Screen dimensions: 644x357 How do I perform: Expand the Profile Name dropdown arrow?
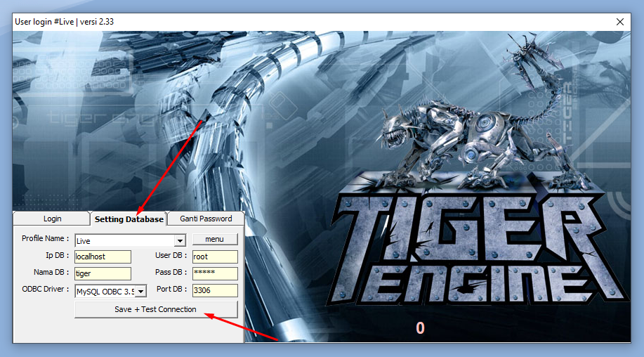pos(180,240)
